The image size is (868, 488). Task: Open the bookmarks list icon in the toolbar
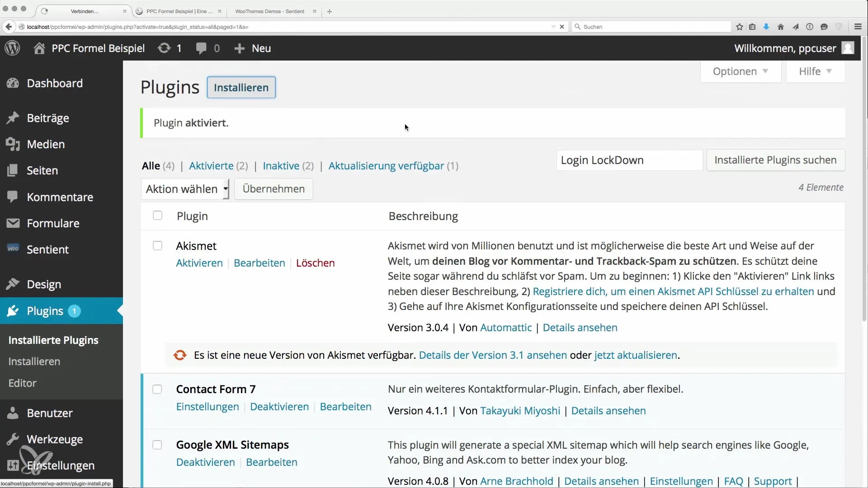pos(752,27)
